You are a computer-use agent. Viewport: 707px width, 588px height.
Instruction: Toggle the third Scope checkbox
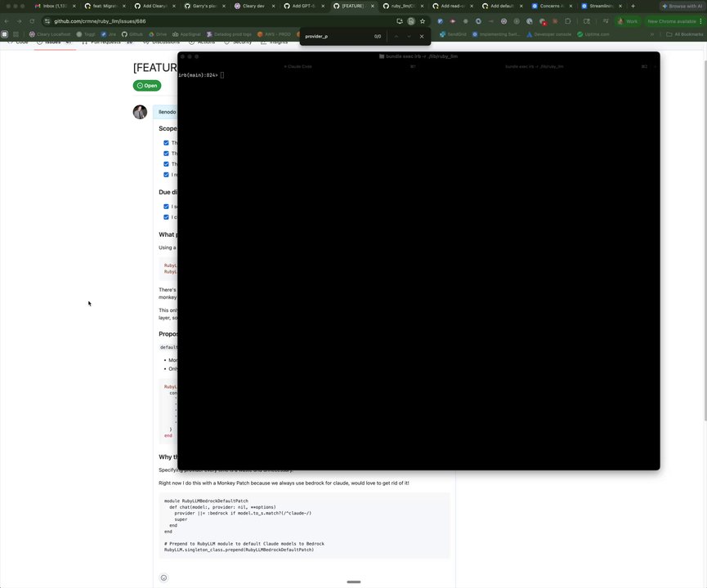166,164
